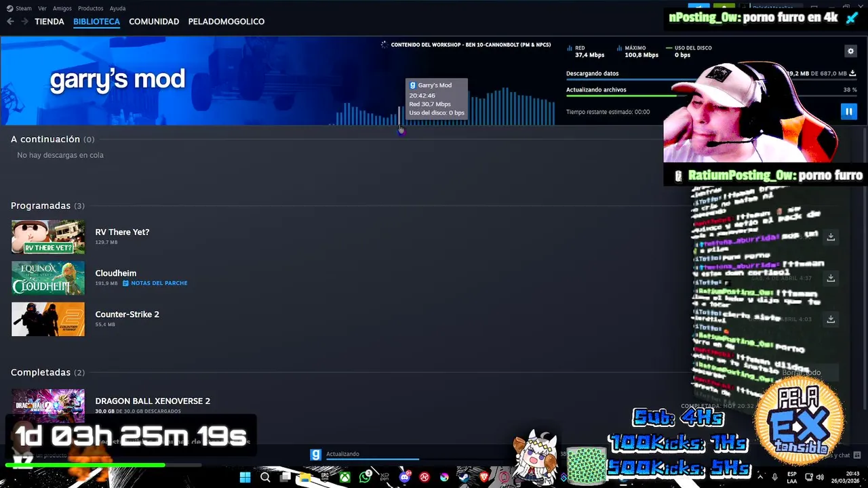The height and width of the screenshot is (488, 868).
Task: Open the Windows Start menu
Action: pyautogui.click(x=245, y=477)
